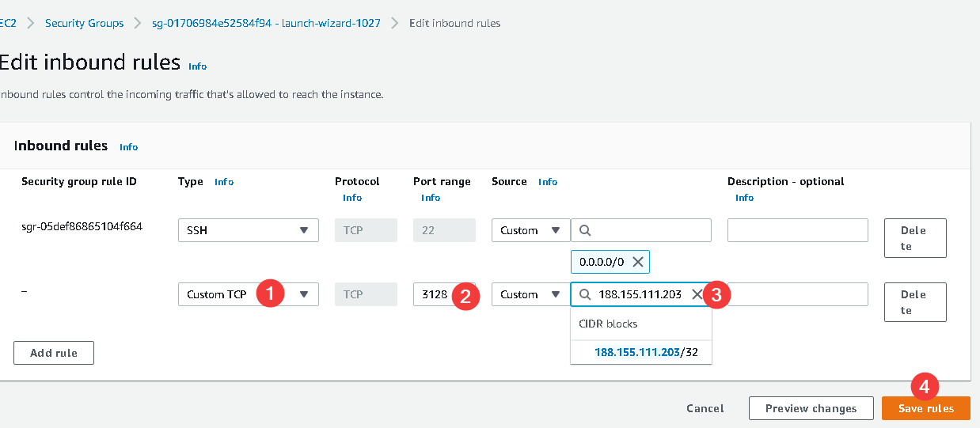Click the search icon in SSH source field
This screenshot has width=980, height=428.
coord(585,230)
